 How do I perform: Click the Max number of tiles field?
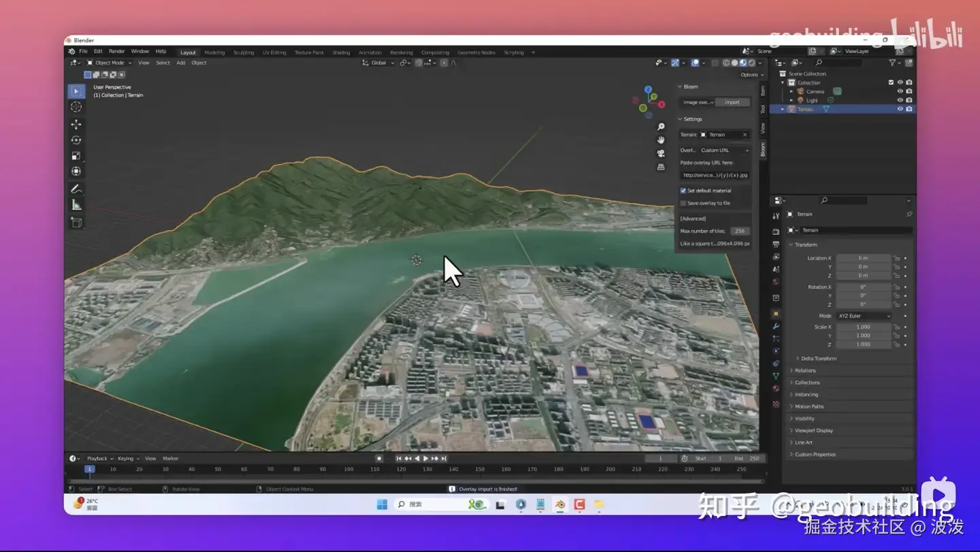pos(739,231)
